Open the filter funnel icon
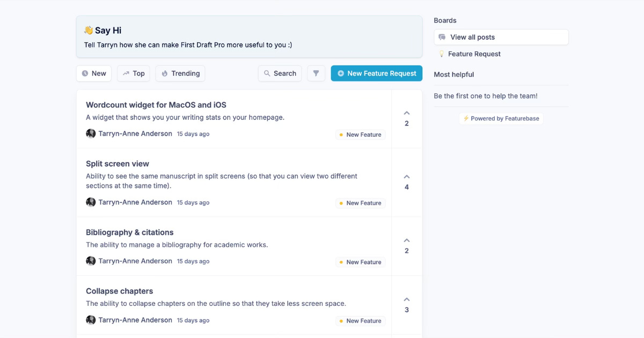This screenshot has height=338, width=644. (316, 74)
